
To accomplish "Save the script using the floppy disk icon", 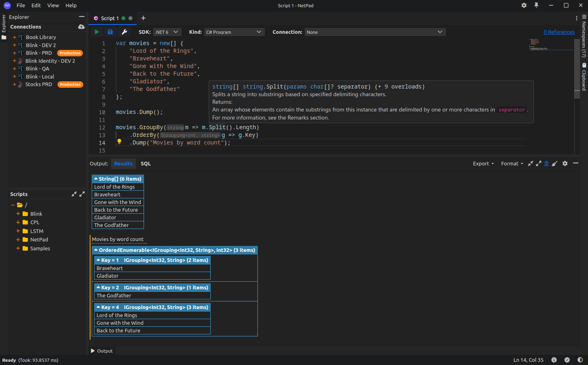I will pyautogui.click(x=110, y=32).
